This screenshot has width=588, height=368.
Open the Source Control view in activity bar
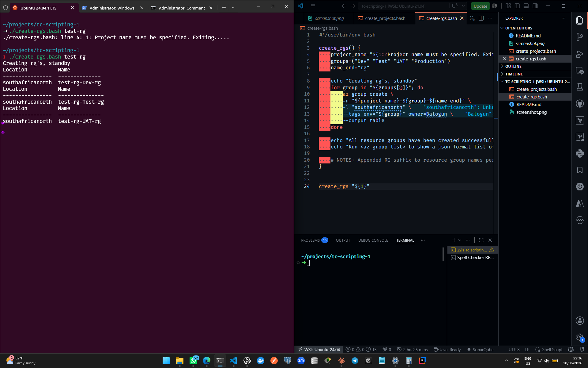pyautogui.click(x=579, y=37)
